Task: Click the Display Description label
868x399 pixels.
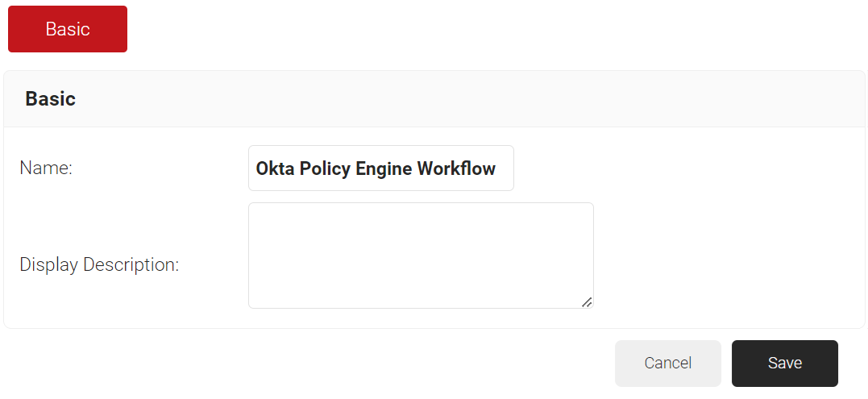Action: (x=99, y=264)
